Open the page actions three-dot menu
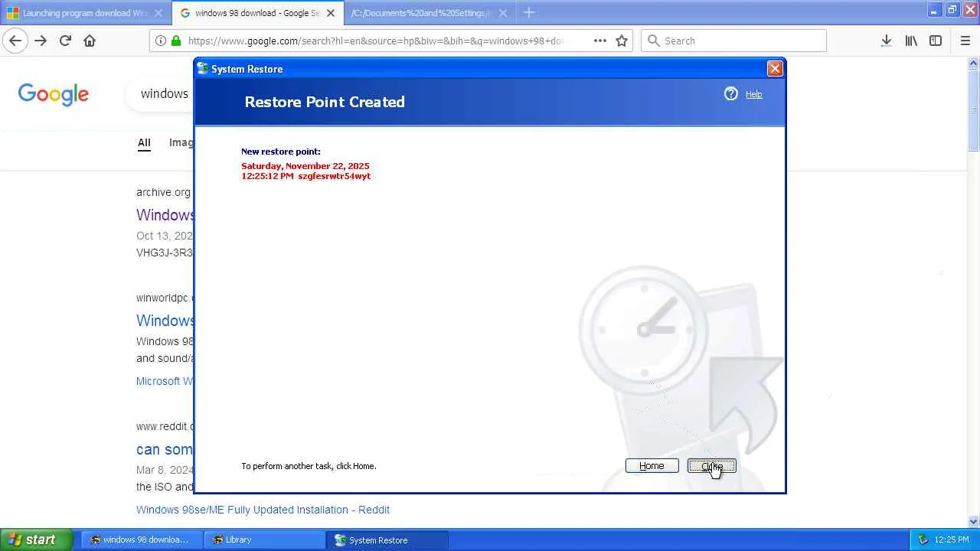 (x=599, y=41)
